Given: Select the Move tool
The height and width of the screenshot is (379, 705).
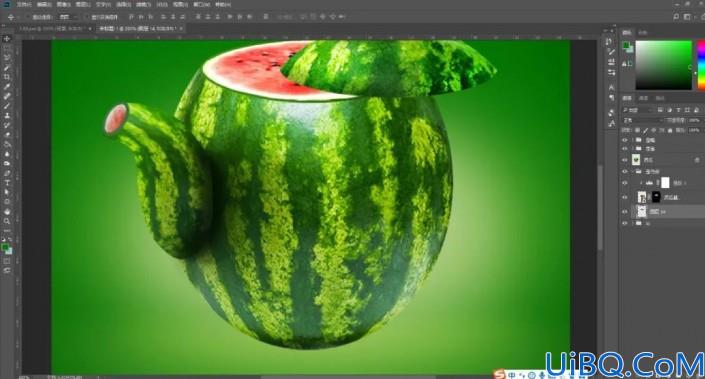Looking at the screenshot, I should (7, 39).
